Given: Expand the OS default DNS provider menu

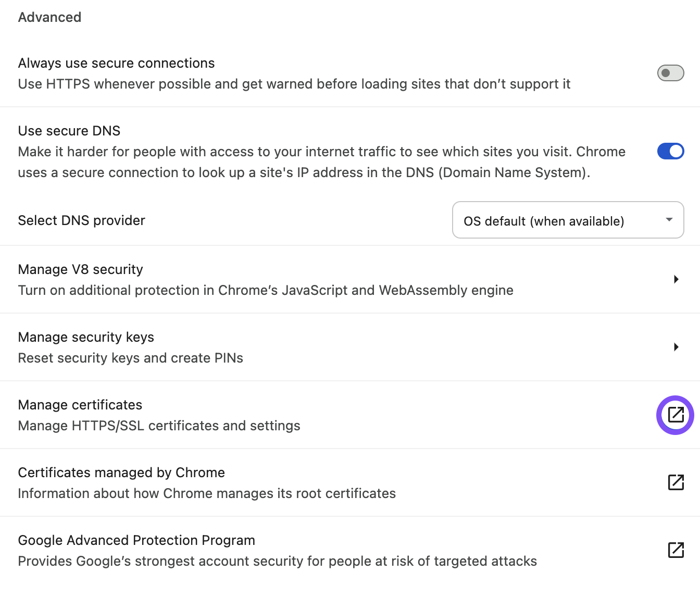Looking at the screenshot, I should click(568, 220).
